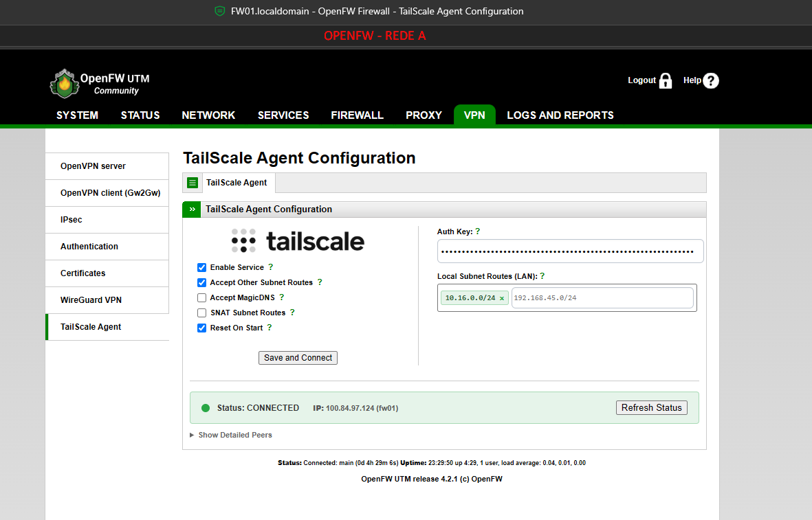Image resolution: width=812 pixels, height=520 pixels.
Task: Click the green shield icon in title bar
Action: click(220, 11)
